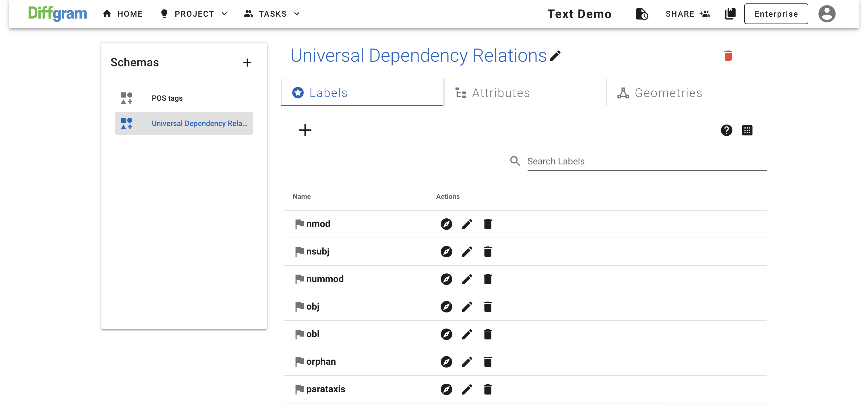Viewport: 868px width, 404px height.
Task: Go to Home in navigation bar
Action: [123, 14]
